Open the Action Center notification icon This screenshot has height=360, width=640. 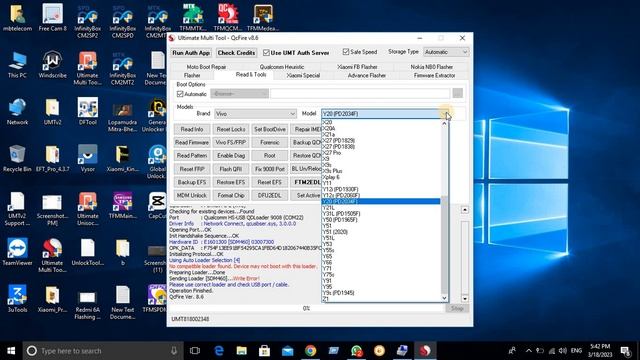click(625, 351)
